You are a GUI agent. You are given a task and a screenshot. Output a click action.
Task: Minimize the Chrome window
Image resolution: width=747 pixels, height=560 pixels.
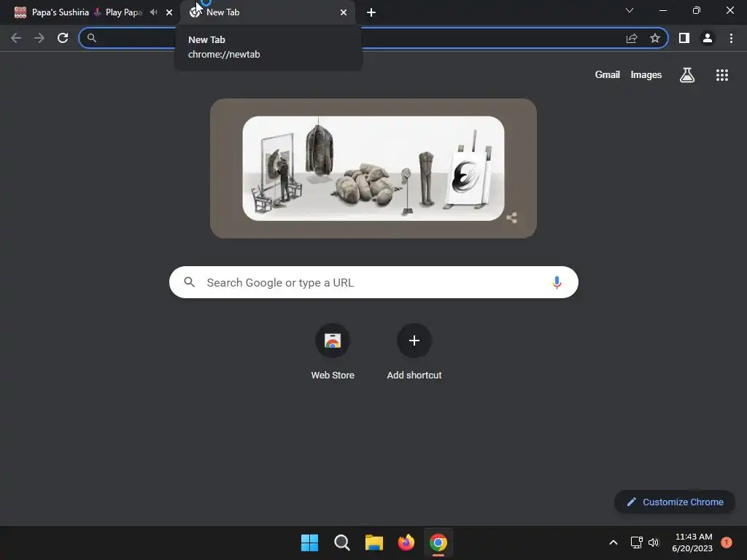(x=662, y=10)
